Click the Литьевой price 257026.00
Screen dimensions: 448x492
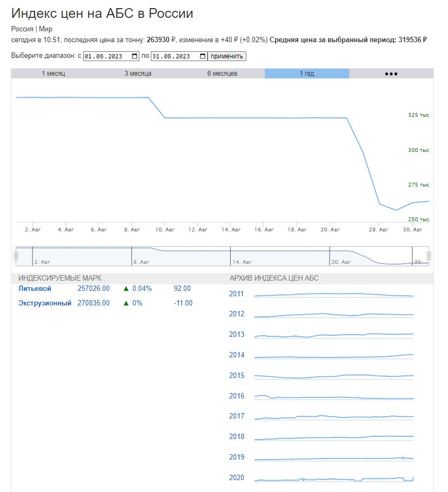(x=93, y=288)
